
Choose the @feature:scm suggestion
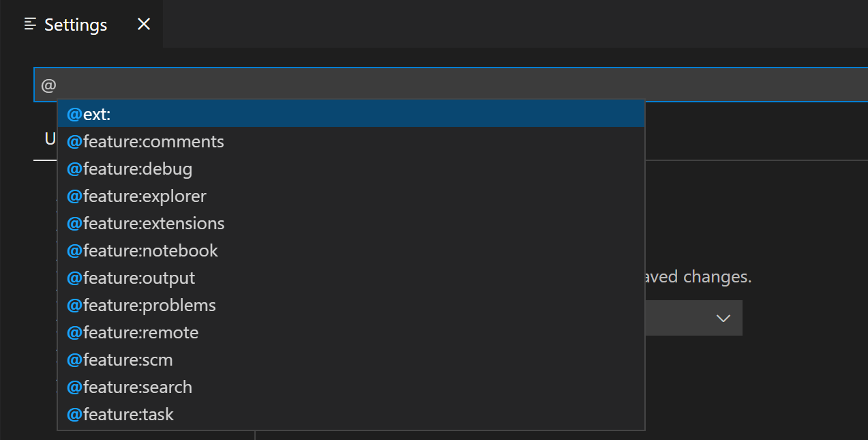coord(120,360)
